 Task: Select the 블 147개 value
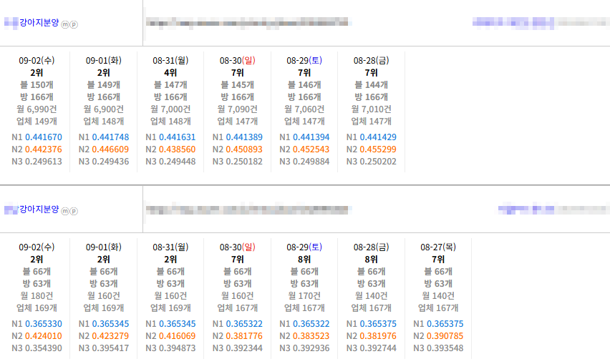[x=170, y=84]
